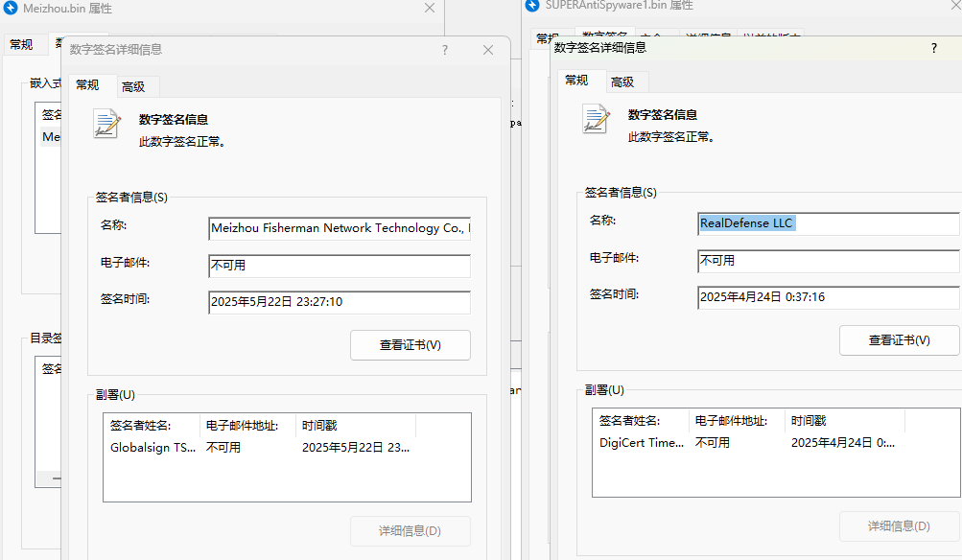Click the Meizhou.bin properties window title icon
This screenshot has width=962, height=560.
(x=11, y=8)
